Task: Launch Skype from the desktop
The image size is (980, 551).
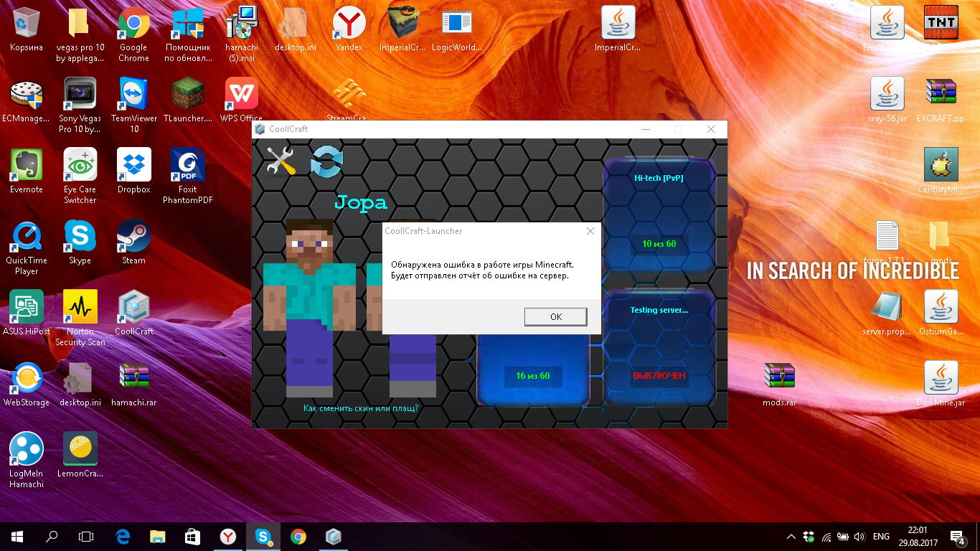Action: 80,242
